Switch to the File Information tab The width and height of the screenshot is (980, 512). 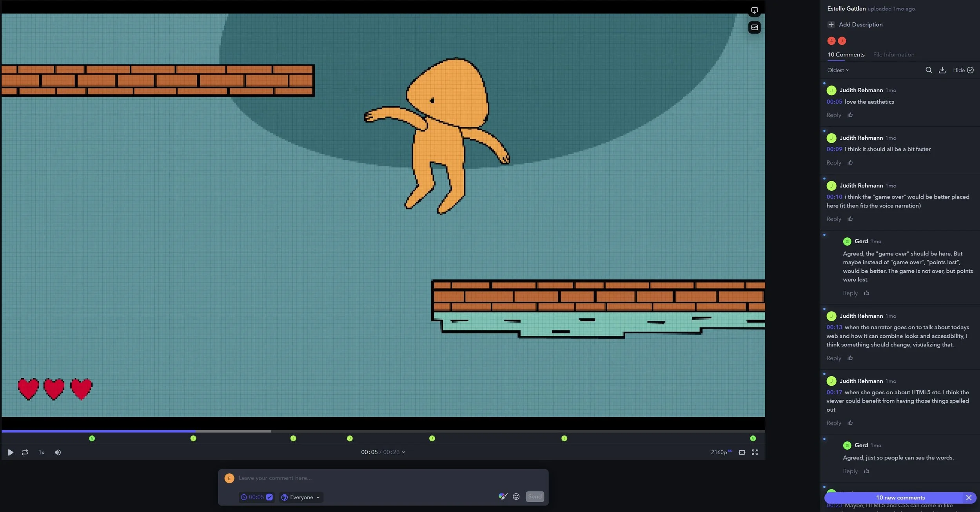click(x=893, y=55)
